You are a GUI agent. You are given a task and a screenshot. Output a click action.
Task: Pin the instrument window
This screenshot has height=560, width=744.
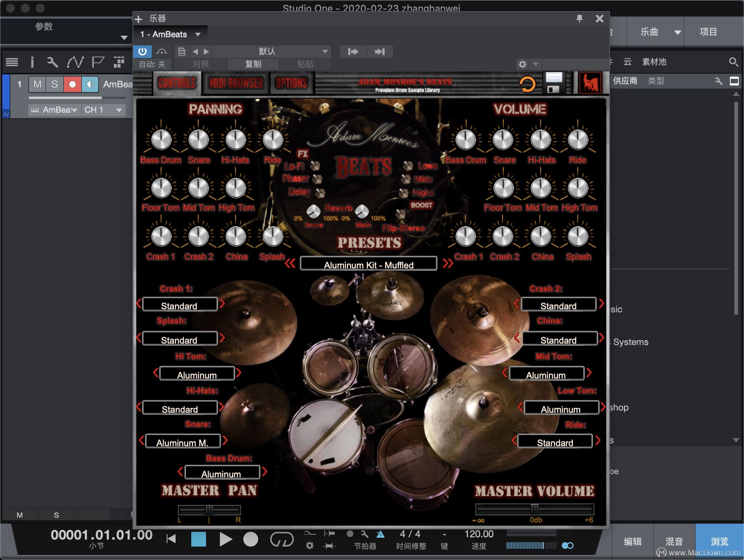pyautogui.click(x=580, y=19)
